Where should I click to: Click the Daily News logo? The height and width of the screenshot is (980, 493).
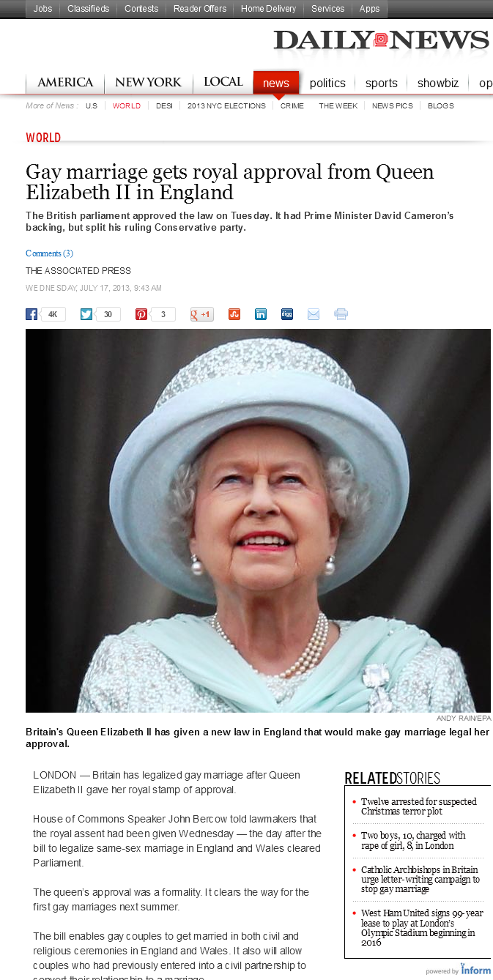[x=382, y=40]
